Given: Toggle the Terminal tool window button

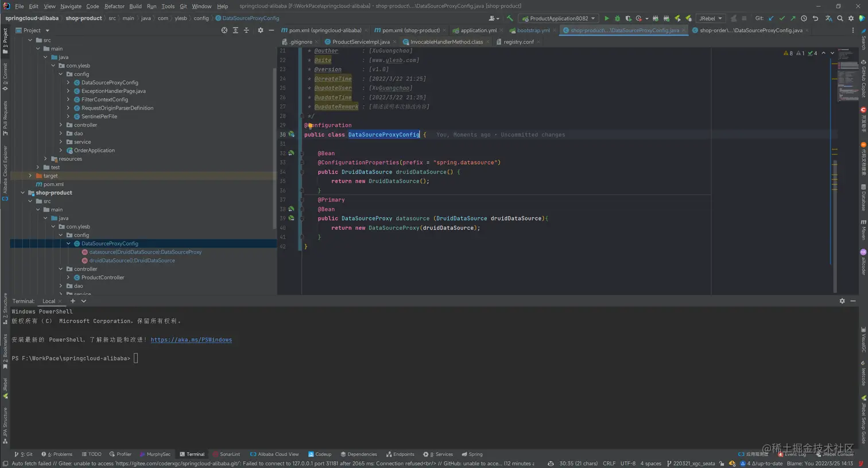Looking at the screenshot, I should pyautogui.click(x=192, y=454).
